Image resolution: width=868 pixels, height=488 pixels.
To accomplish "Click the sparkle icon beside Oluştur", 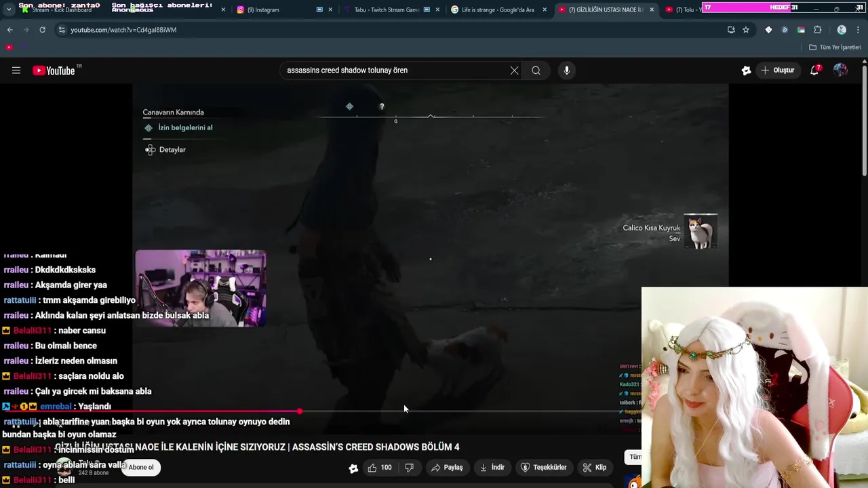I will click(x=746, y=70).
